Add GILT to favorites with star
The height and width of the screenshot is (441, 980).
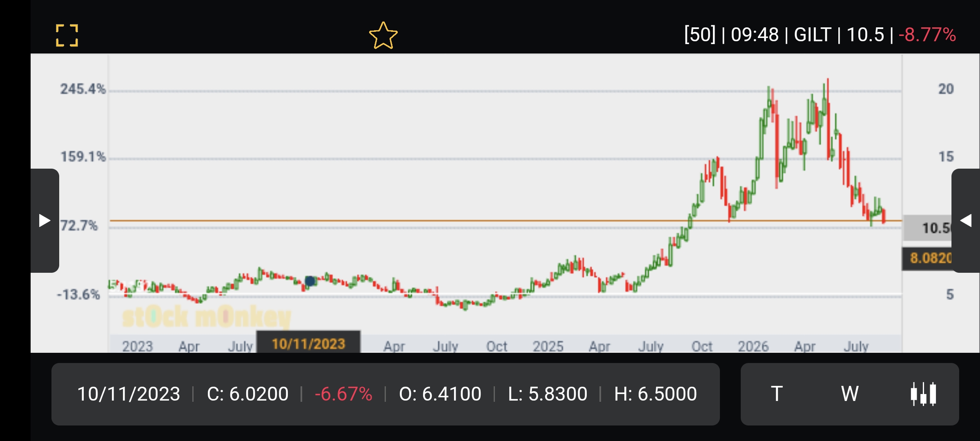pyautogui.click(x=383, y=36)
